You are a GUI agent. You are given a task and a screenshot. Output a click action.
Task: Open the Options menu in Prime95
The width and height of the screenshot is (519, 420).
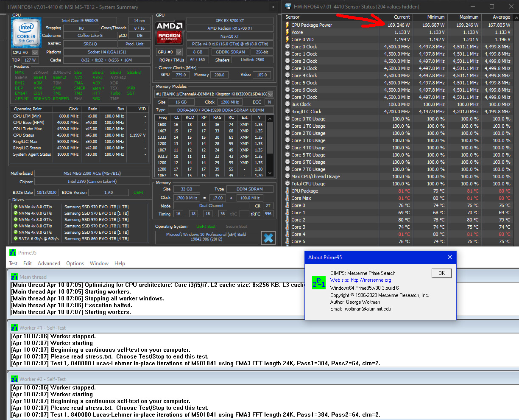75,263
